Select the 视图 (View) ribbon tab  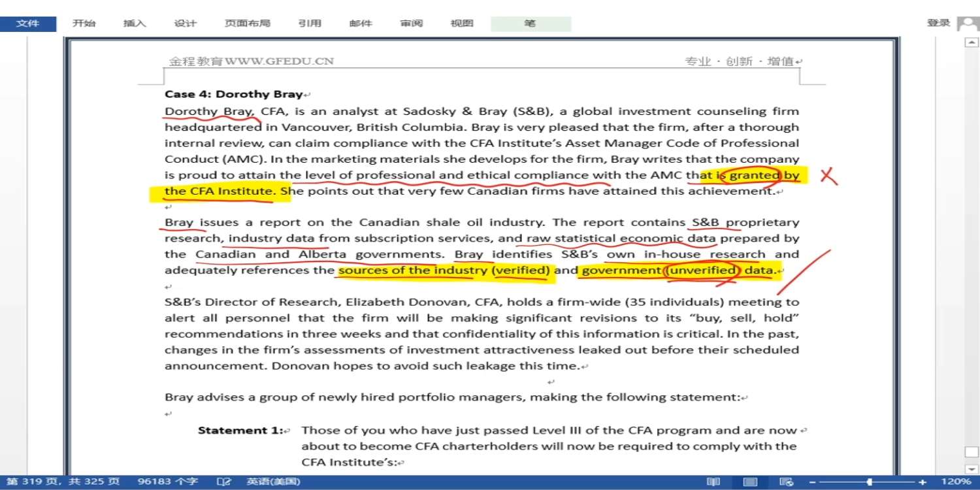[x=462, y=24]
